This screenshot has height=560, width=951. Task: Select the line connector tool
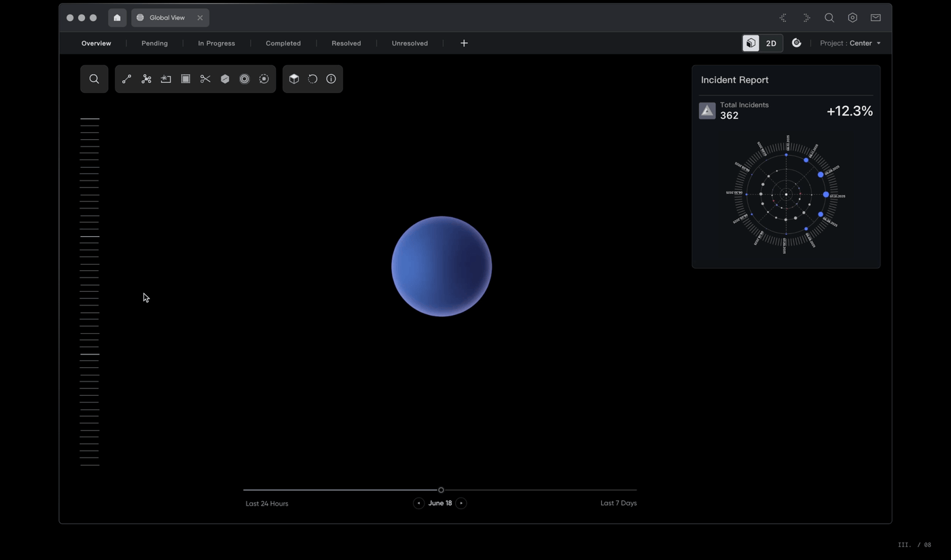click(126, 79)
